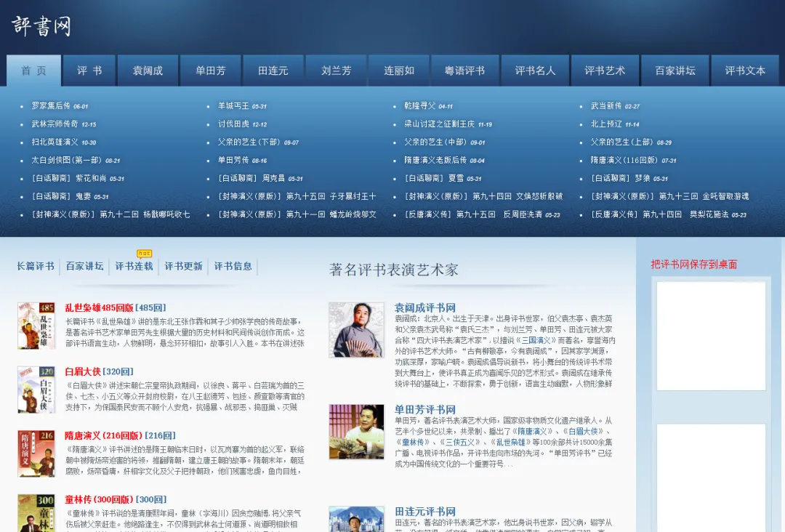The height and width of the screenshot is (532, 785).
Task: Click the 評書网 site logo
Action: [41, 26]
